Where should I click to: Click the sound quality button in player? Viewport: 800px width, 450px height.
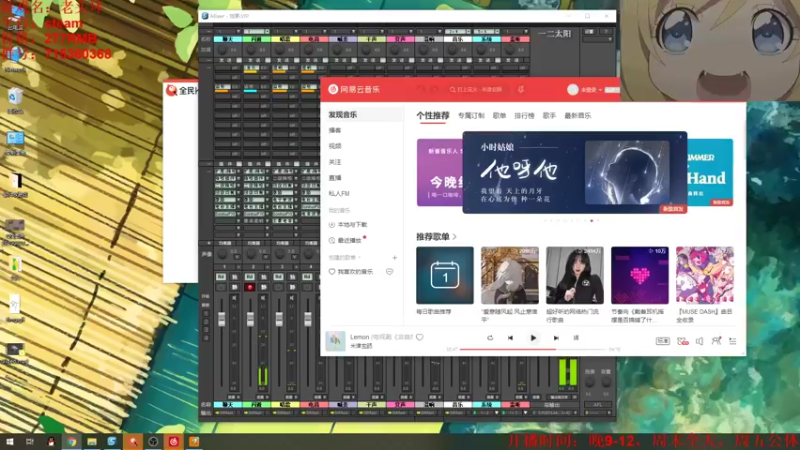pyautogui.click(x=662, y=341)
